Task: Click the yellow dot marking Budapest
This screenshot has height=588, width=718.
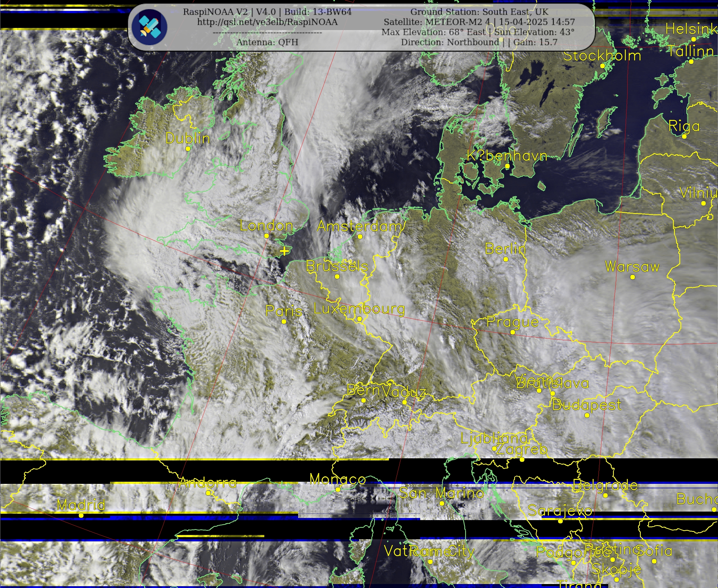Action: 587,415
